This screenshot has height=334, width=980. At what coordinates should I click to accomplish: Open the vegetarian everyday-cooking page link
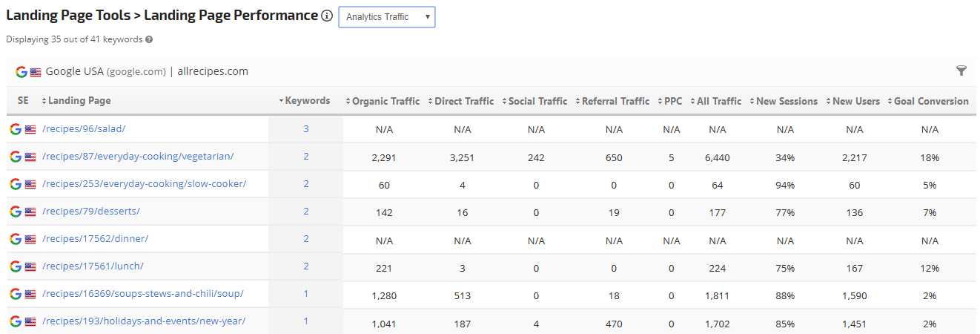(138, 157)
